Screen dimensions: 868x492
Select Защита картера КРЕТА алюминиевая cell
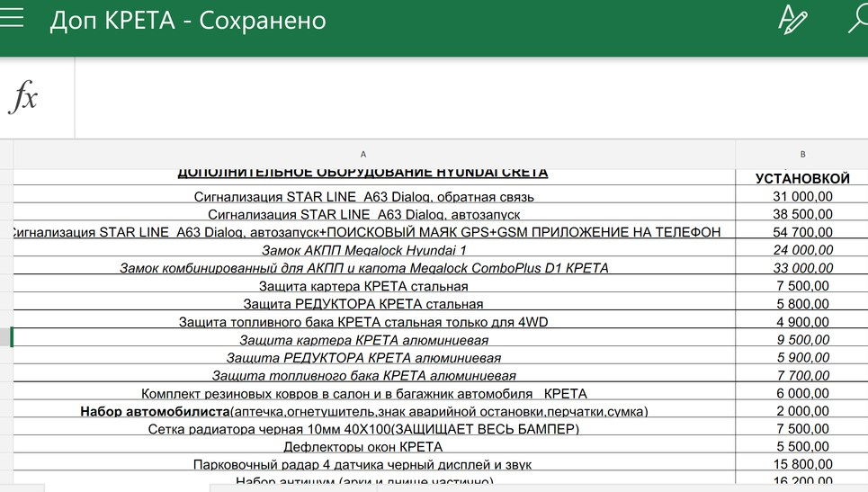pyautogui.click(x=374, y=337)
